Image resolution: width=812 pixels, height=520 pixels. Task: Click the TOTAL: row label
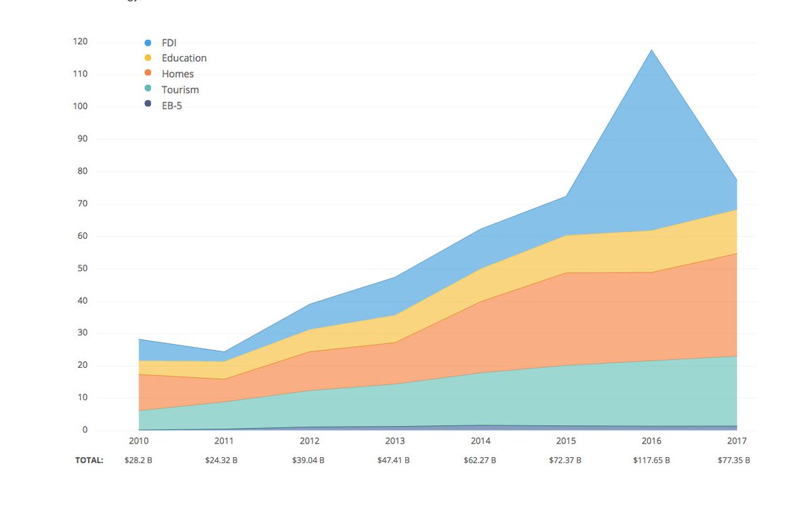click(89, 460)
